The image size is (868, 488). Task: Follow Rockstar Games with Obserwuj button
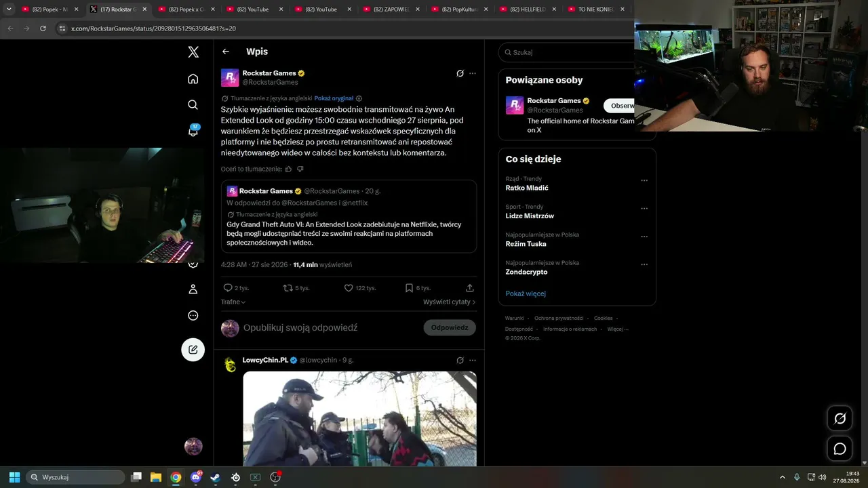(x=620, y=106)
